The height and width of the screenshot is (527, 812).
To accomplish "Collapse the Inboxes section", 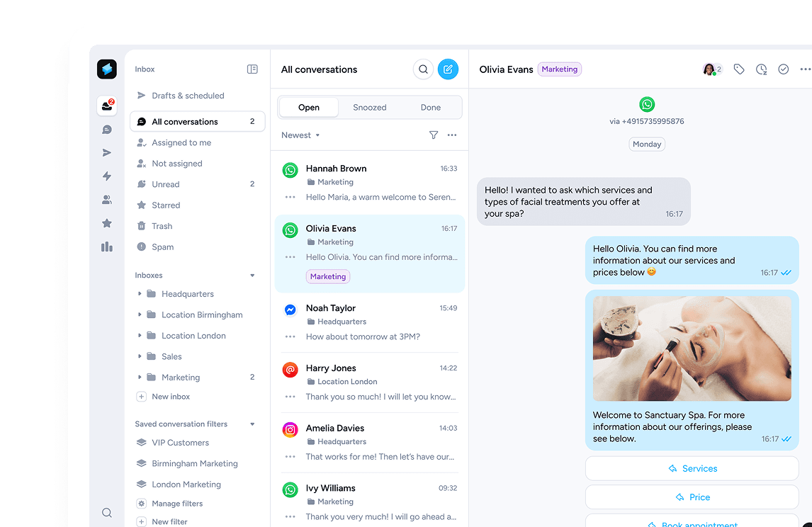I will pyautogui.click(x=252, y=276).
